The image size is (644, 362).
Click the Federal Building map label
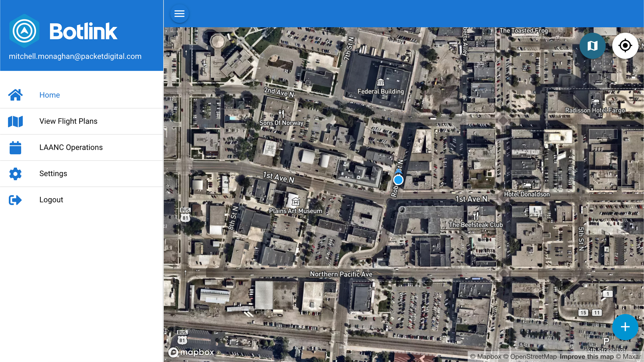click(381, 92)
